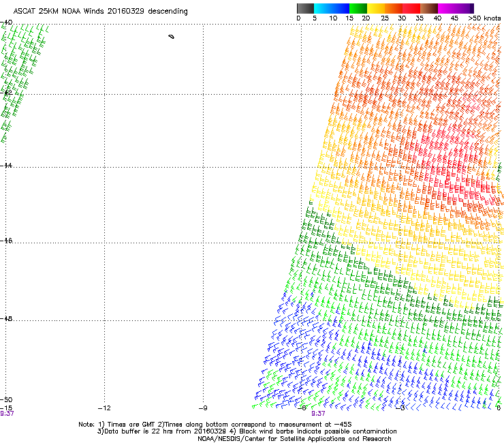
Task: Click the longitude axis label '-12'
Action: pyautogui.click(x=104, y=408)
